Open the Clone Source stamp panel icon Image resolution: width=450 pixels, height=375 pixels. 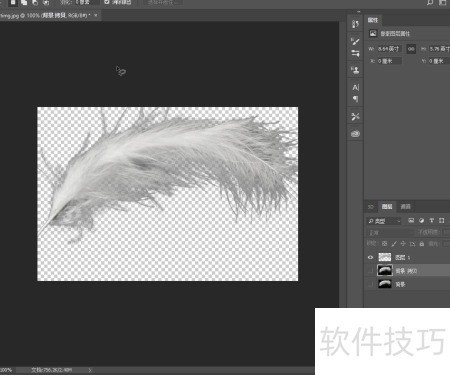coord(355,70)
